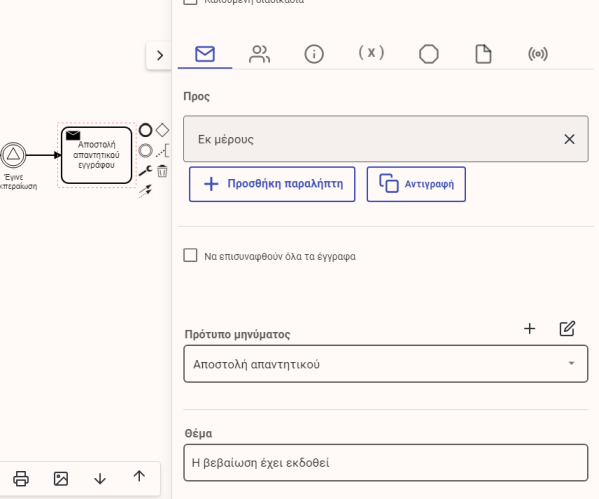The width and height of the screenshot is (599, 499).
Task: Expand the Πρότυπο μηνύματος dropdown
Action: (385, 364)
